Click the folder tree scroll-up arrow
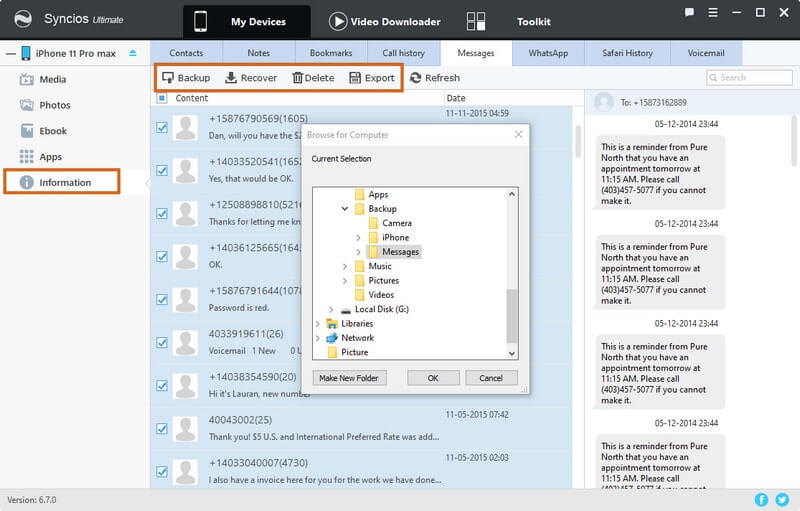The image size is (800, 511). 512,194
